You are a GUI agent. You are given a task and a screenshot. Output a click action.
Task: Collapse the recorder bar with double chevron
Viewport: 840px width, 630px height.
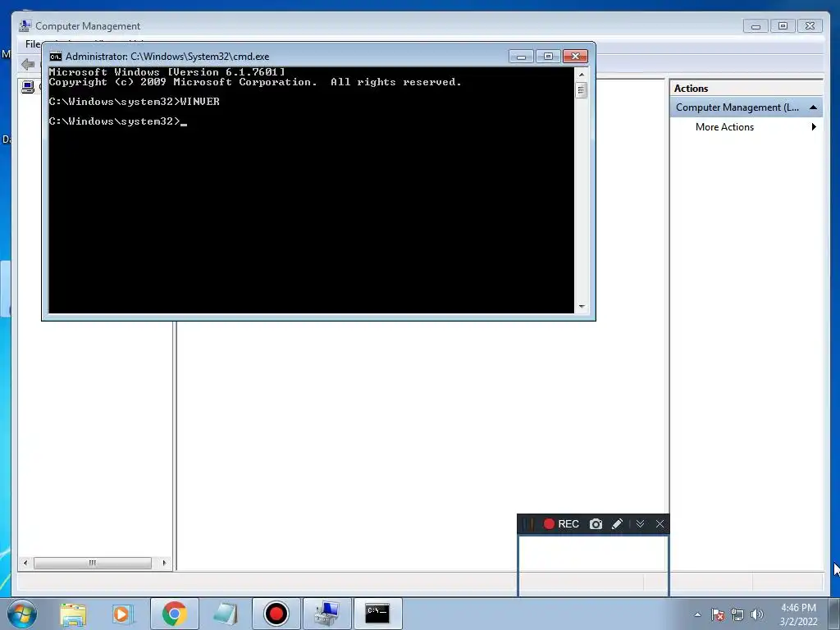[x=640, y=524]
